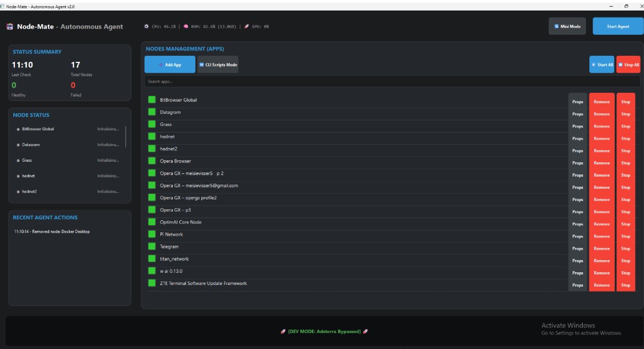Image resolution: width=644 pixels, height=349 pixels.
Task: Click the CPU gear icon in header
Action: [146, 27]
